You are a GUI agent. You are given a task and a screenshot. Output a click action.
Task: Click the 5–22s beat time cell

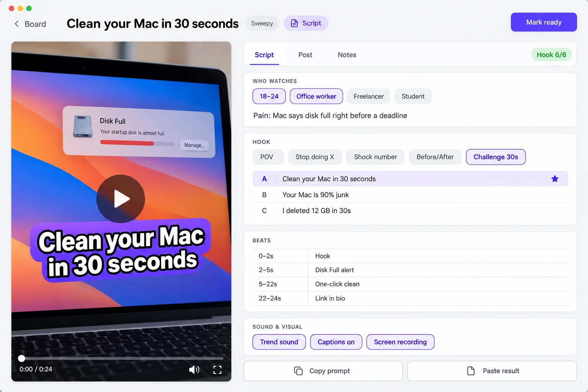tap(280, 284)
